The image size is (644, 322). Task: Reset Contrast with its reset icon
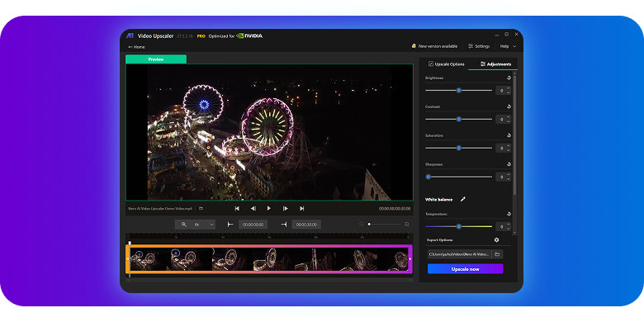point(509,107)
